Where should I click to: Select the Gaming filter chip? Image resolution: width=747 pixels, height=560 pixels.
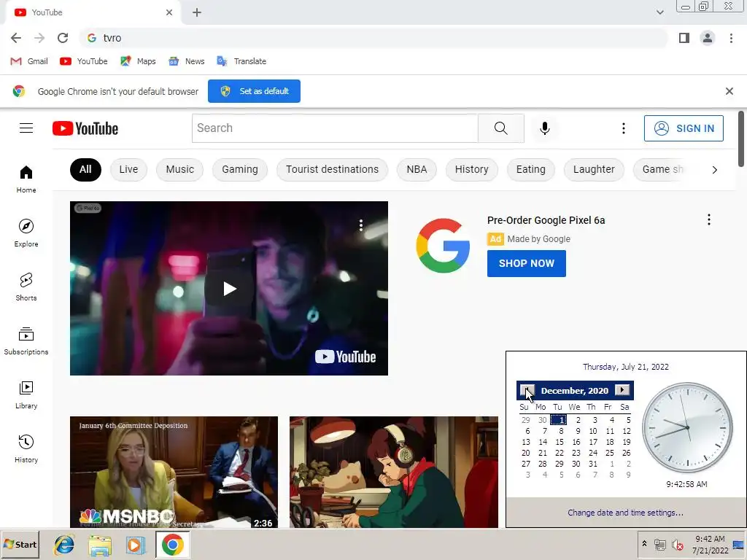coord(240,169)
